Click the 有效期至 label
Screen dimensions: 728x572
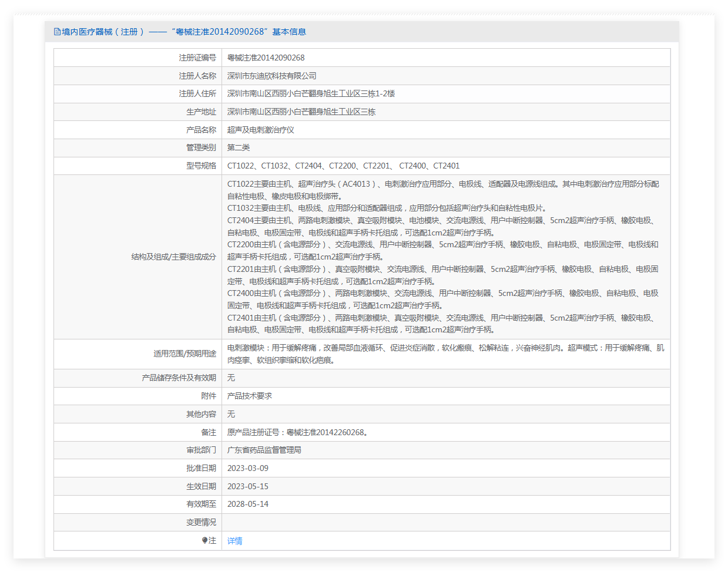pos(201,504)
